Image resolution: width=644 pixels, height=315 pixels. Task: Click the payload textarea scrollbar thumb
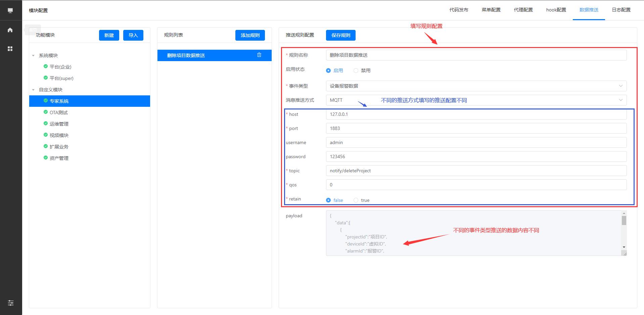(624, 220)
